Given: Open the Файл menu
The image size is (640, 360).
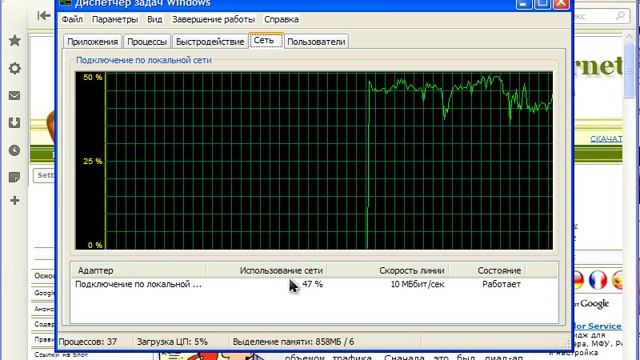Looking at the screenshot, I should 72,19.
